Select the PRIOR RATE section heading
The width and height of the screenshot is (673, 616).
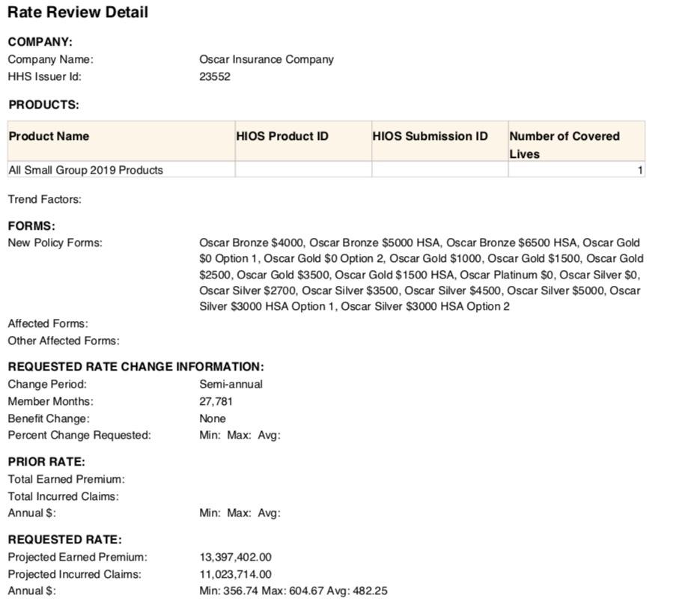coord(46,462)
